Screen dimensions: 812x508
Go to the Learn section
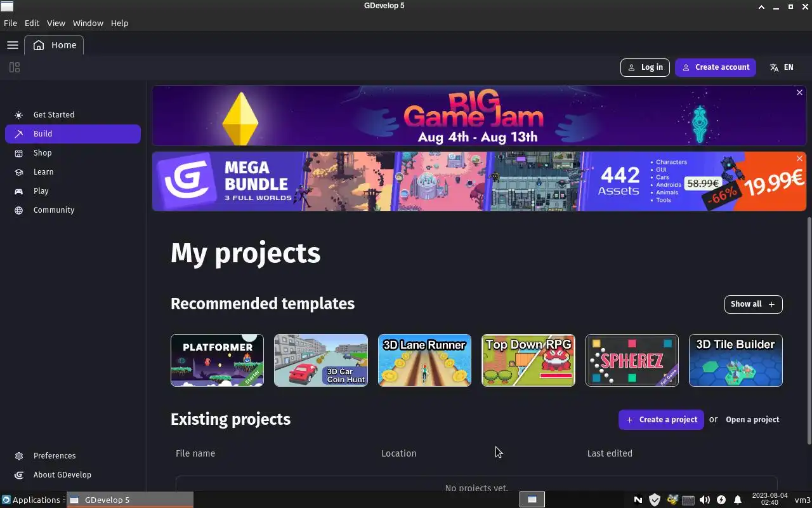coord(73,172)
